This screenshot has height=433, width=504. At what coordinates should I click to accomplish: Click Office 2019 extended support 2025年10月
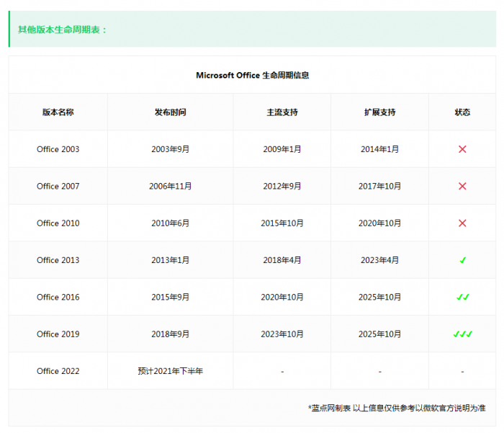coord(380,334)
